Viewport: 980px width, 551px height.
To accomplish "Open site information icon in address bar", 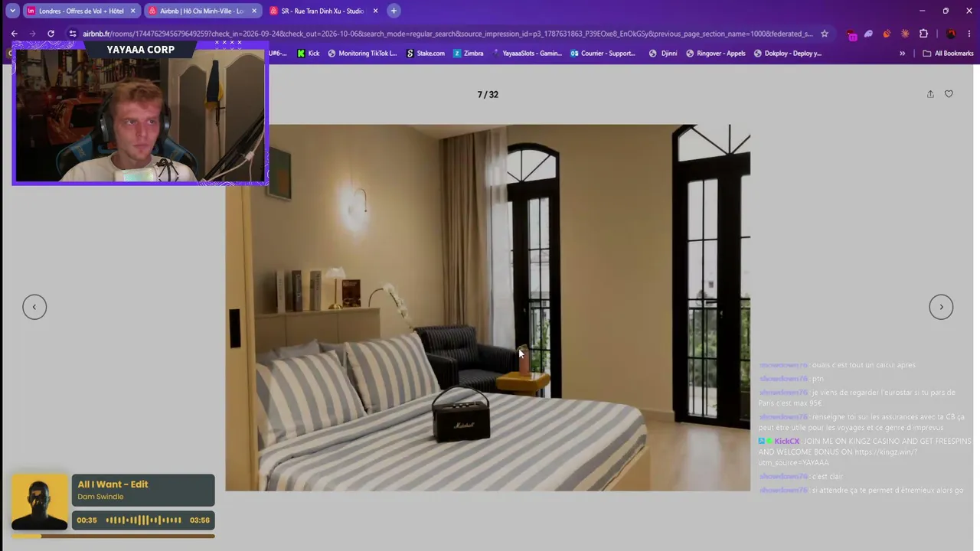I will tap(73, 34).
